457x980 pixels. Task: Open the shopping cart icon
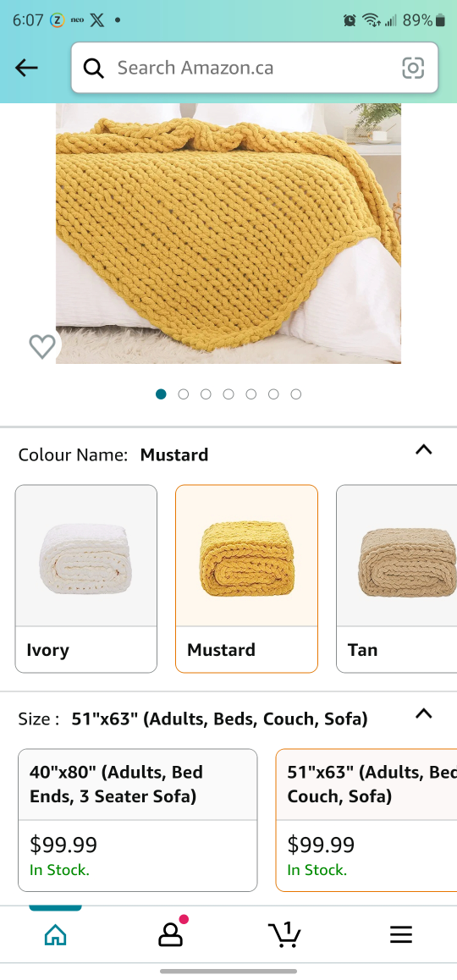coord(285,933)
